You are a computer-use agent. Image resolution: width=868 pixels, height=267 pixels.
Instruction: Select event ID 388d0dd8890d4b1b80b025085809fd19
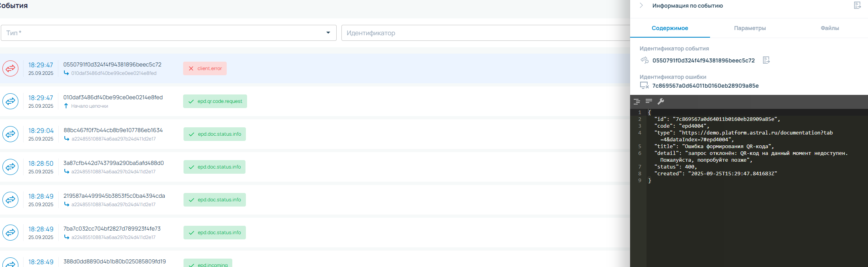click(115, 261)
